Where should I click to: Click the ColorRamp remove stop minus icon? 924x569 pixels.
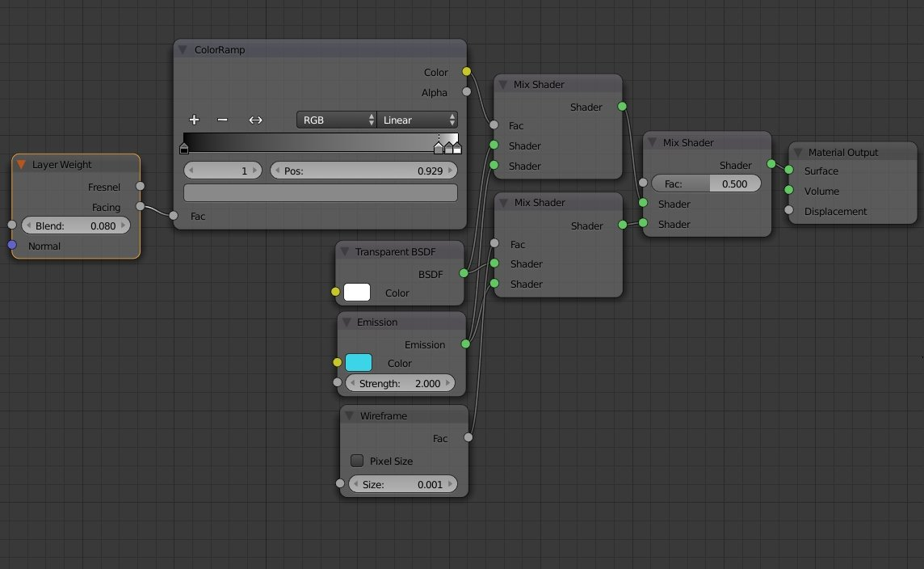pyautogui.click(x=222, y=120)
